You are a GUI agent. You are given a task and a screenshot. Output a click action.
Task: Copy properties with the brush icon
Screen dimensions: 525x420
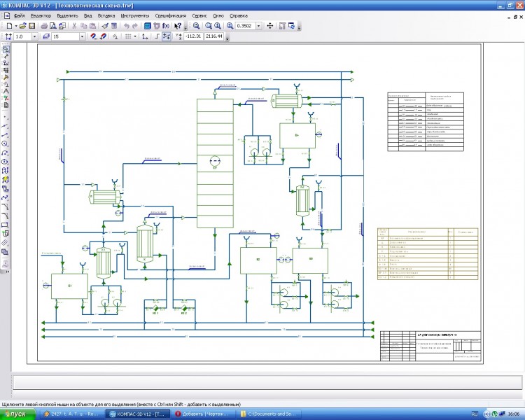pyautogui.click(x=105, y=26)
